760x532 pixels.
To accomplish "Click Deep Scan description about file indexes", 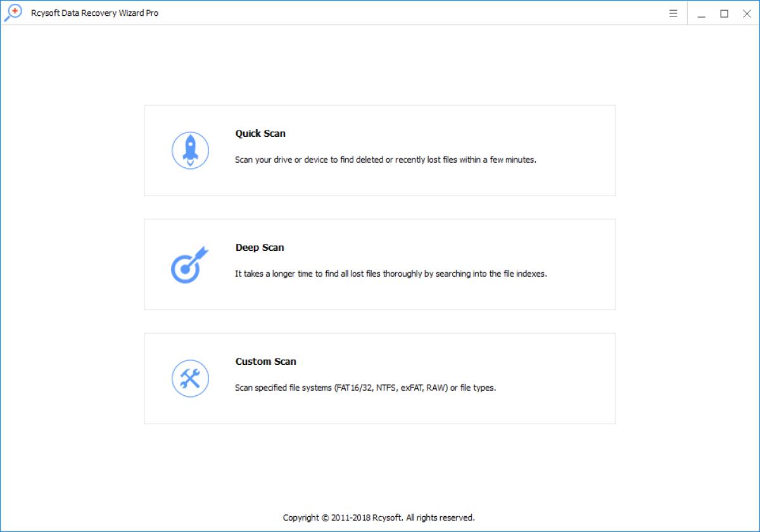I will 390,274.
